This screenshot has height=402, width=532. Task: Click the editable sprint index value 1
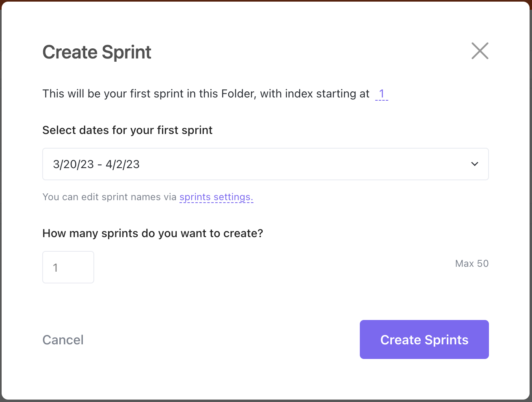tap(381, 93)
